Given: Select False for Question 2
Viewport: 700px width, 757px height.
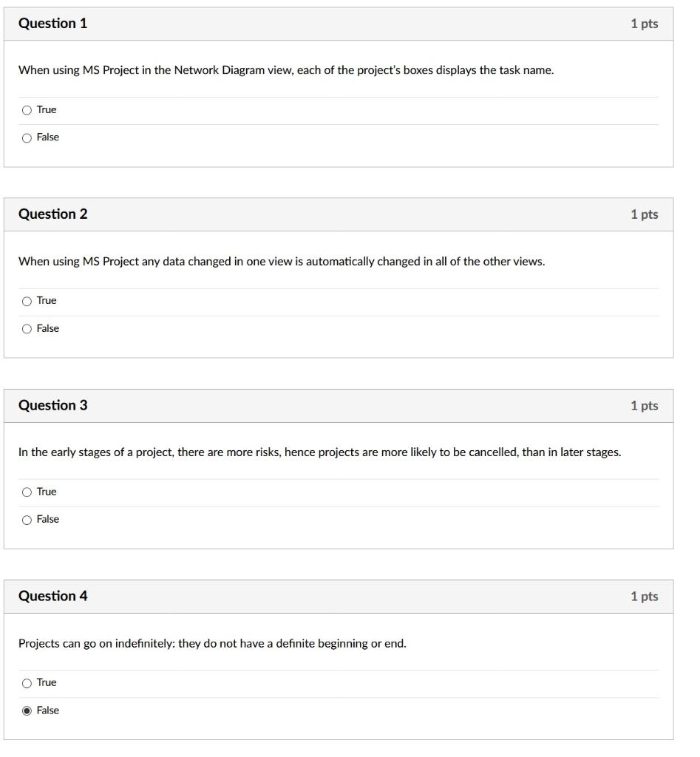Looking at the screenshot, I should (x=27, y=328).
